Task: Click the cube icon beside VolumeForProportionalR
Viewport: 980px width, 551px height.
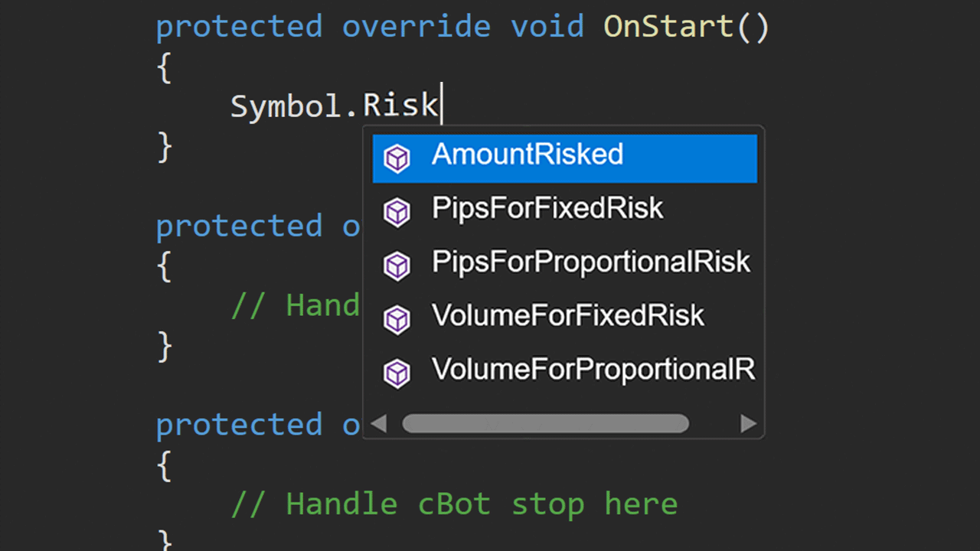Action: pos(397,373)
